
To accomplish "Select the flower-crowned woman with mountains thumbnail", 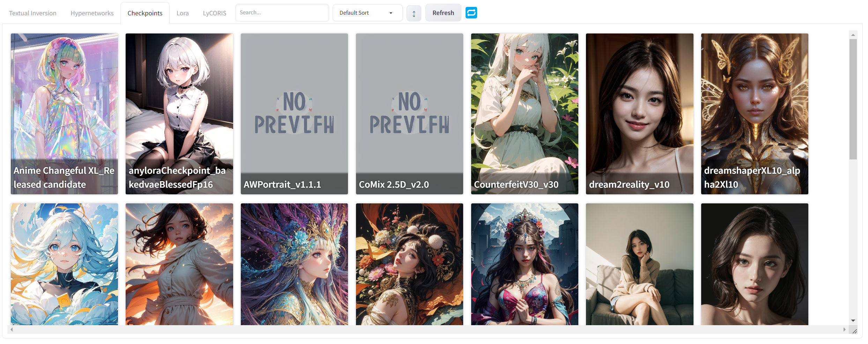I will pyautogui.click(x=525, y=264).
